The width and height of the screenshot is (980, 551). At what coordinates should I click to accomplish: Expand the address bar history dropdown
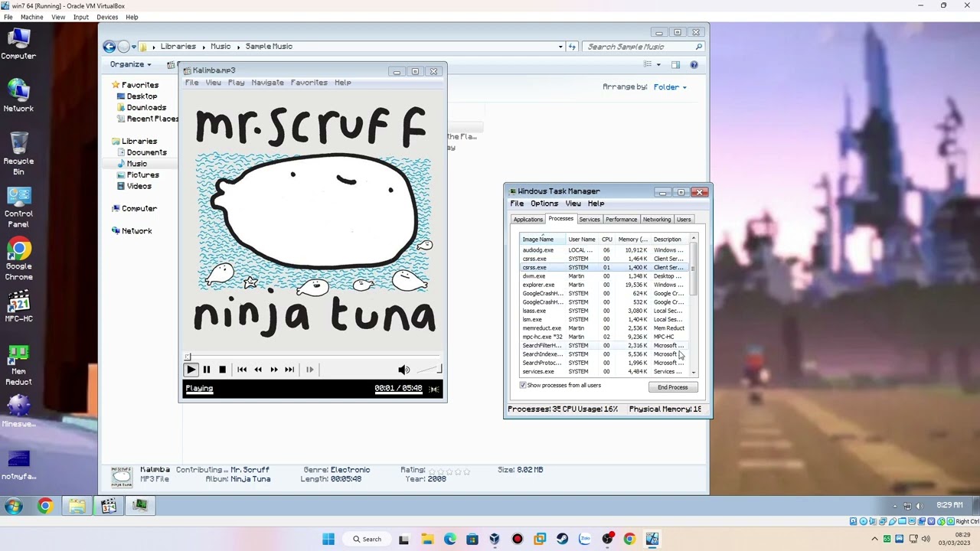click(x=560, y=47)
